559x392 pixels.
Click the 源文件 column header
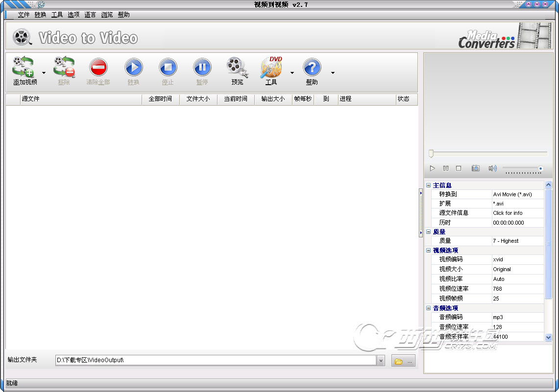(x=30, y=99)
